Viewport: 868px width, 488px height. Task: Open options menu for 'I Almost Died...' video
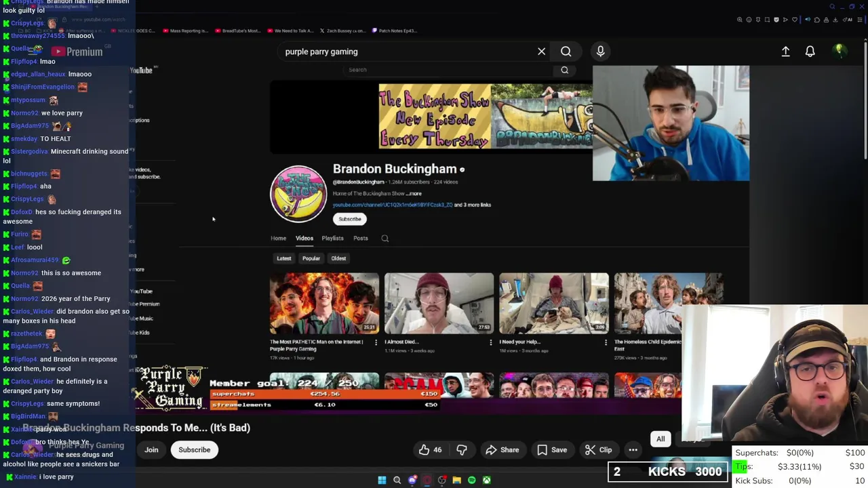click(x=490, y=342)
